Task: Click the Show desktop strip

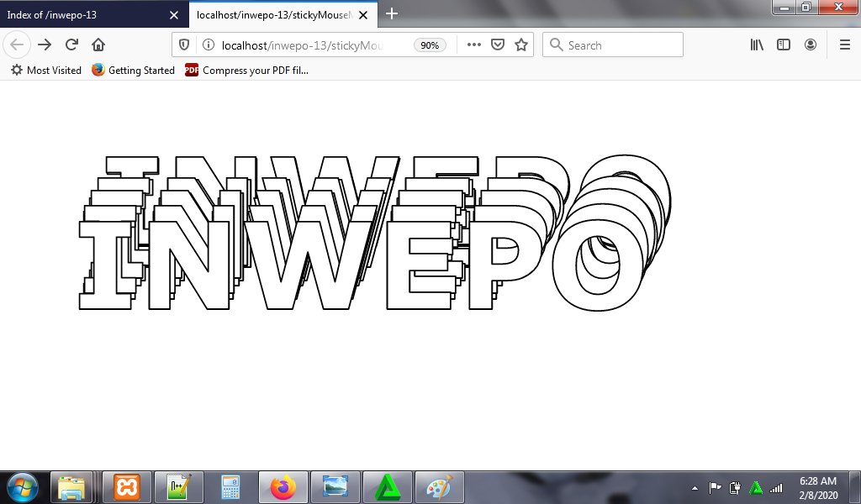Action: 855,487
